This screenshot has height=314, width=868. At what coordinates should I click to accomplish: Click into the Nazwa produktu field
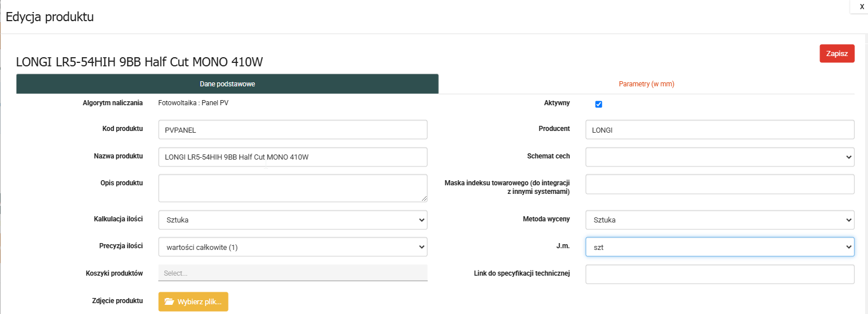pyautogui.click(x=293, y=157)
